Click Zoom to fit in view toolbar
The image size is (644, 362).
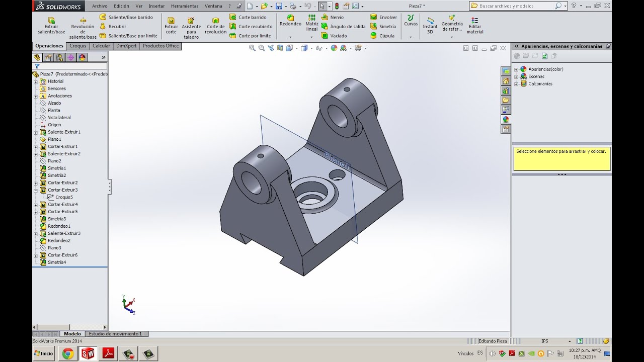click(x=252, y=48)
